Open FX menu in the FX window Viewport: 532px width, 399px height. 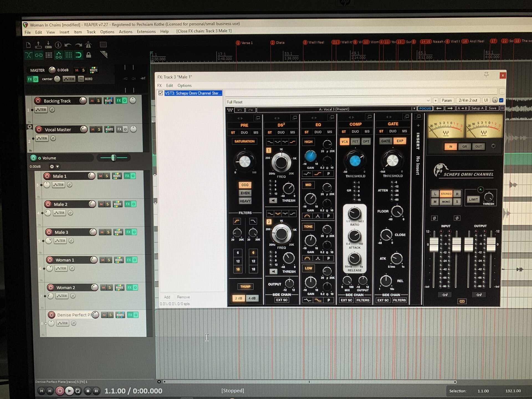tap(160, 85)
